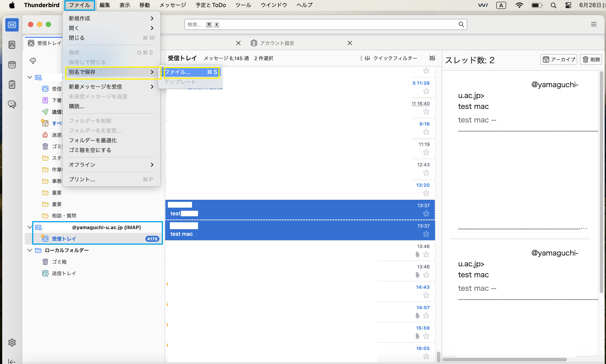Click attachment icon on 14:57 message

pyautogui.click(x=417, y=315)
